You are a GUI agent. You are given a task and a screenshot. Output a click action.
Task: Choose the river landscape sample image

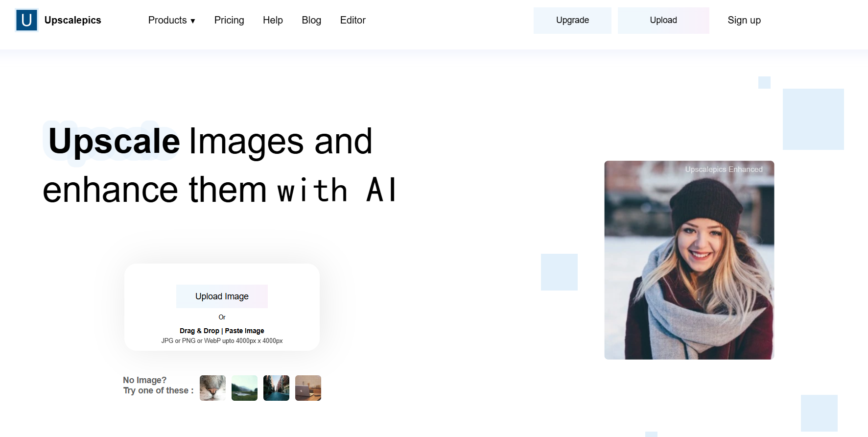[x=244, y=388]
